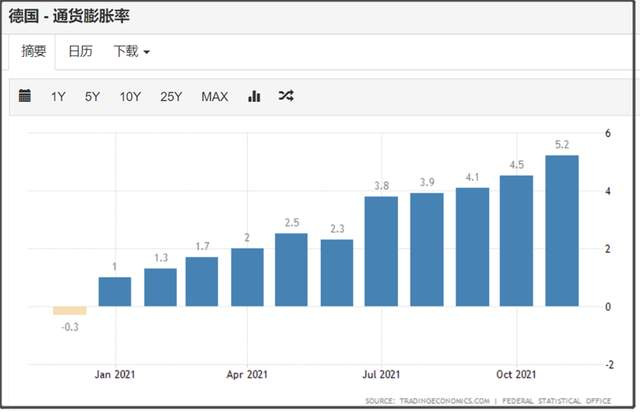Click the 5.2 value label
This screenshot has height=412, width=640.
[562, 145]
